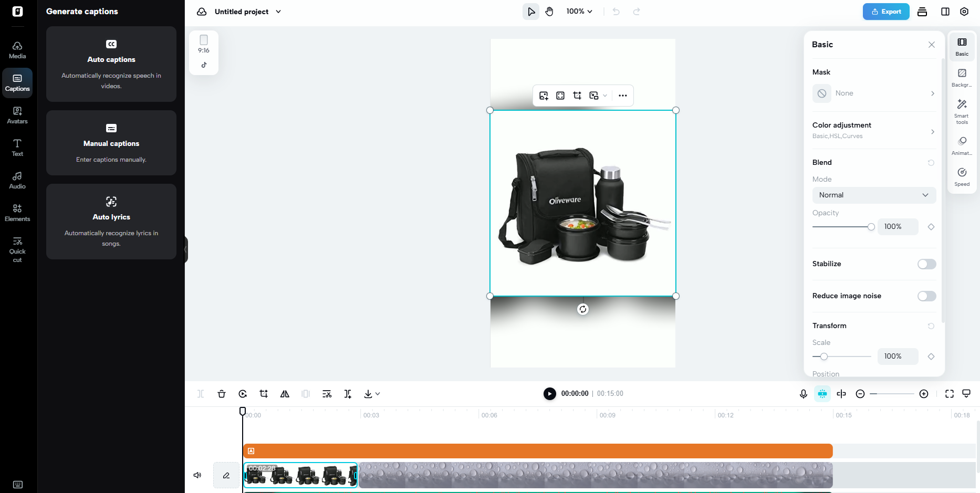The width and height of the screenshot is (980, 493).
Task: Delete the selected clip using trash icon
Action: (222, 393)
